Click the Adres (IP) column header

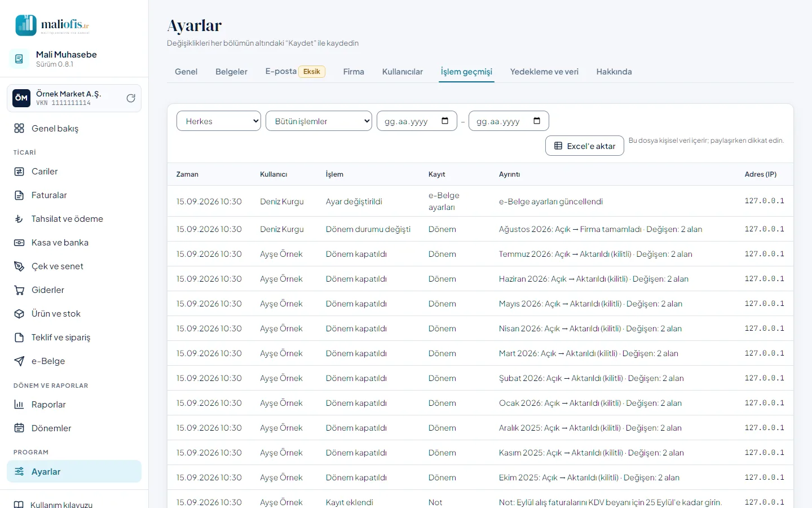(760, 174)
